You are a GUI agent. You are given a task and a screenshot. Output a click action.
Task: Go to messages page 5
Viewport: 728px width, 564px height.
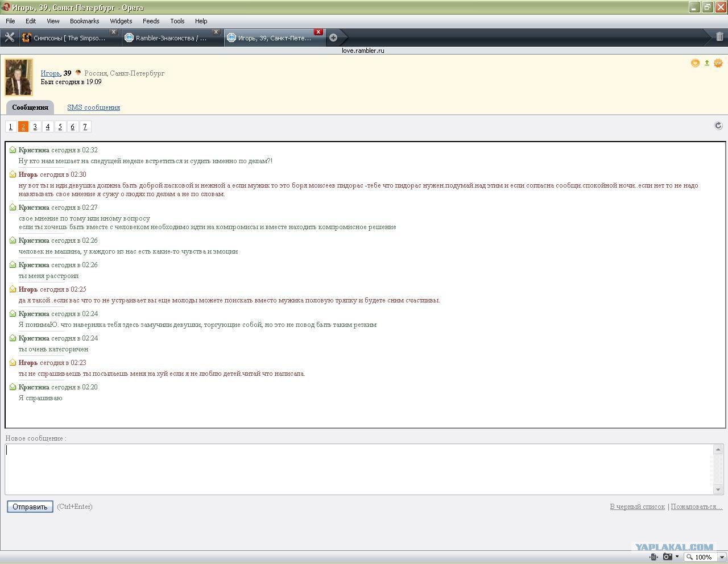point(60,127)
